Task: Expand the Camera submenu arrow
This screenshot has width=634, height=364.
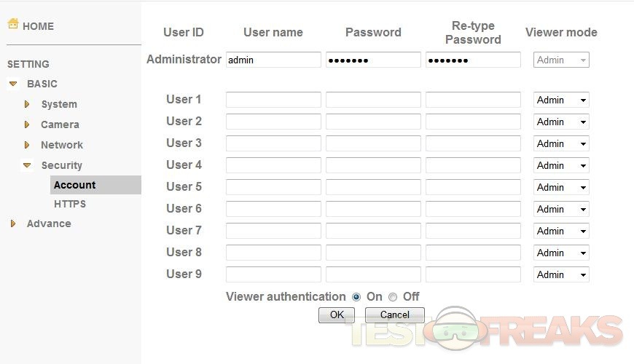Action: coord(27,125)
